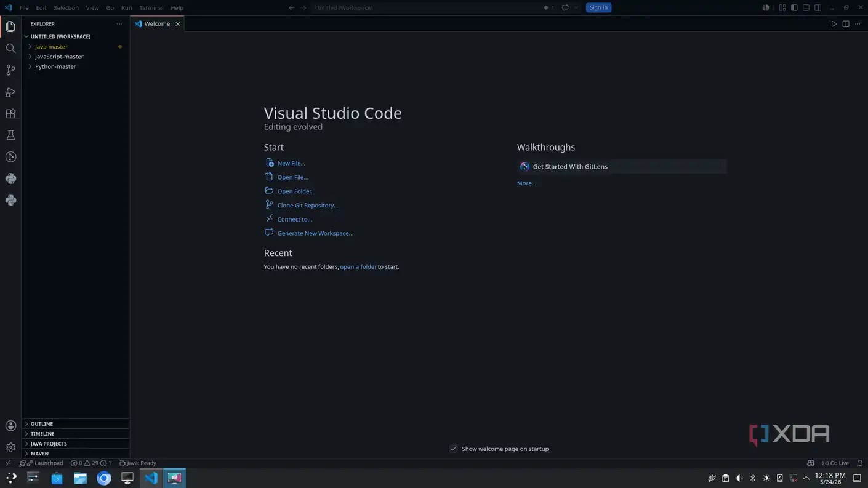Open the View menu
This screenshot has width=868, height=488.
(x=92, y=7)
